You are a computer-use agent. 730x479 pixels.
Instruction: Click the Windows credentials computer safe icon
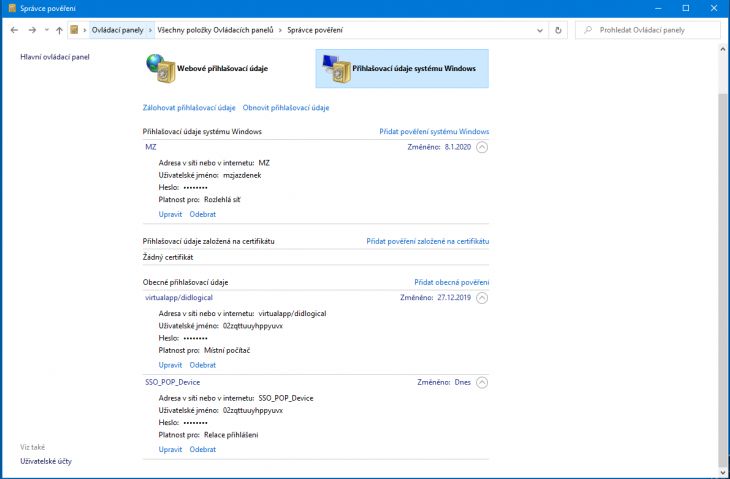pyautogui.click(x=336, y=68)
